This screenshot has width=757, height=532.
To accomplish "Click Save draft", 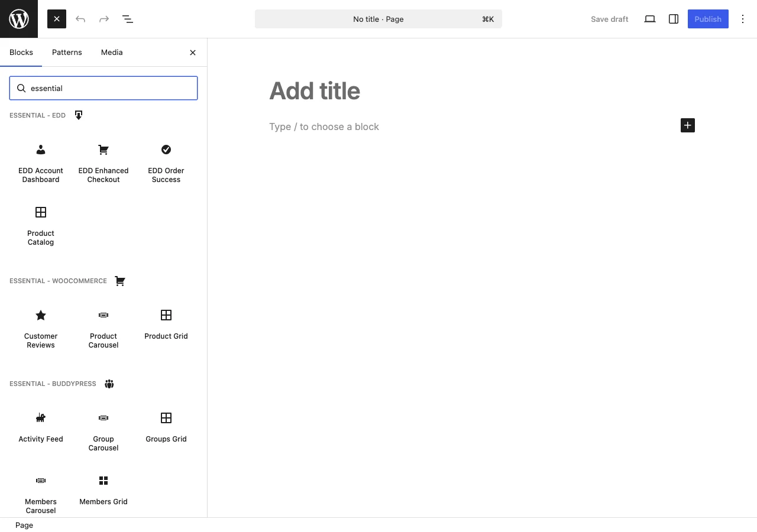I will [x=609, y=19].
